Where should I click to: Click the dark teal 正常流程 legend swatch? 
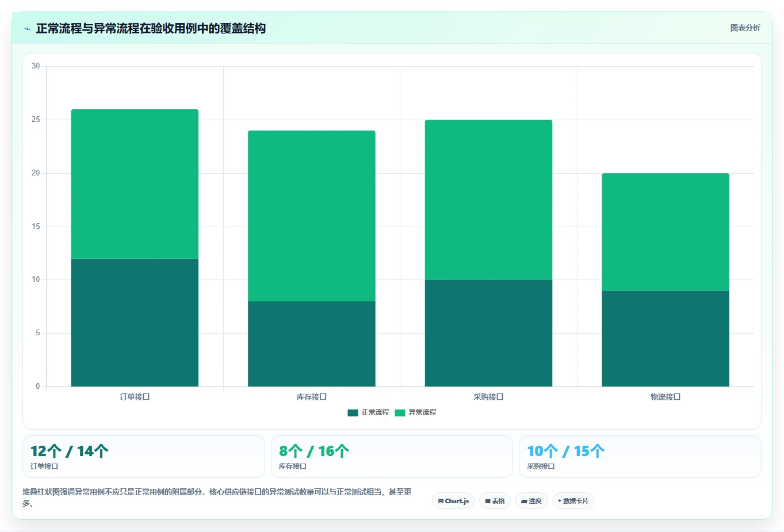[353, 413]
